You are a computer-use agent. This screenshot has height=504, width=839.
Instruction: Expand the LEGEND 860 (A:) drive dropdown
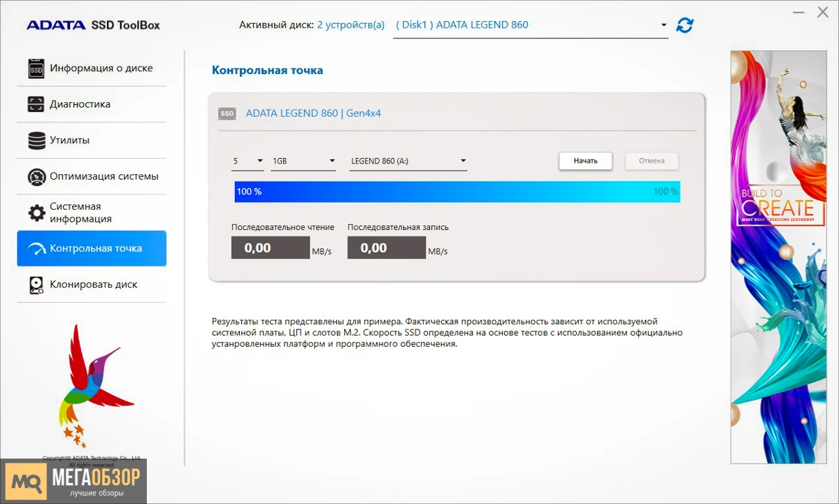point(408,161)
